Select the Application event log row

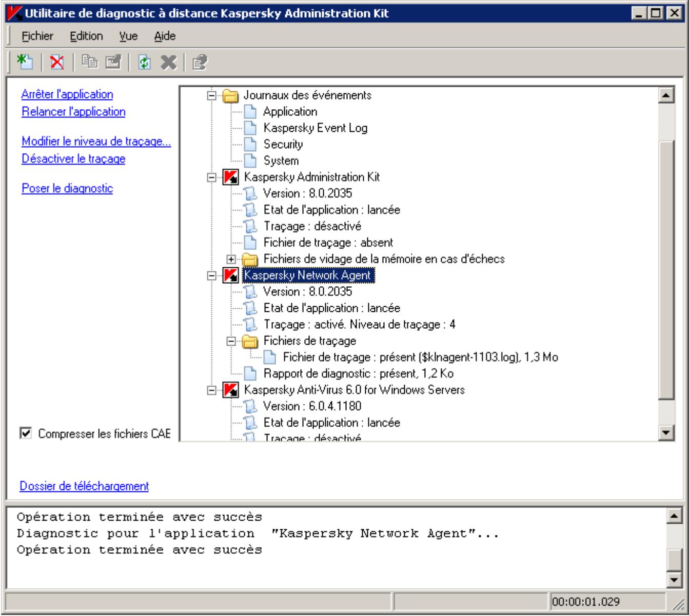pyautogui.click(x=290, y=112)
